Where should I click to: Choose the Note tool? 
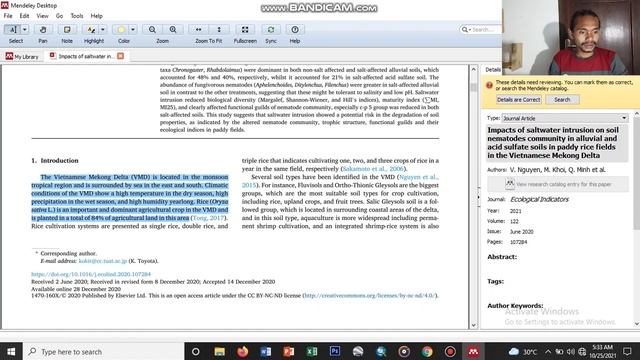[67, 30]
